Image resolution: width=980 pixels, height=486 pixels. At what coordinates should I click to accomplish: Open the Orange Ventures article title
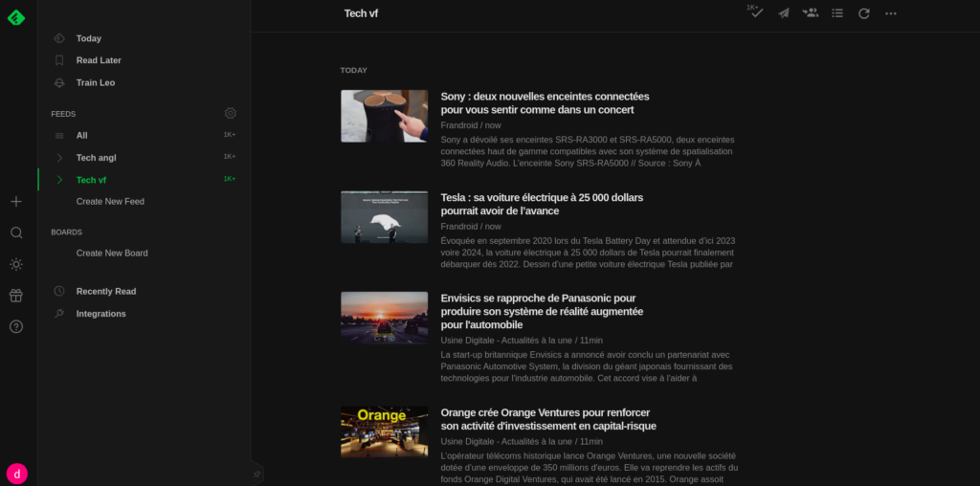(548, 419)
